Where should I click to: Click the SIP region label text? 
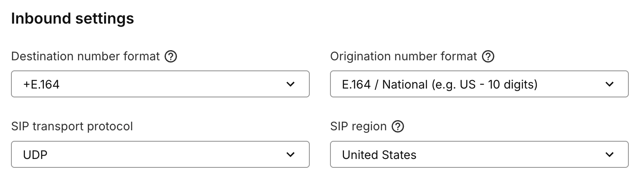358,126
